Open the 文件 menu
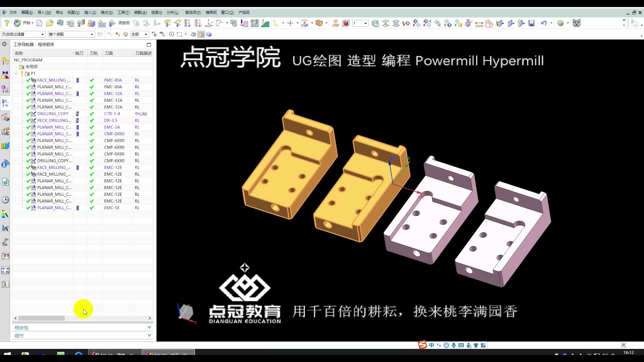 [x=13, y=12]
